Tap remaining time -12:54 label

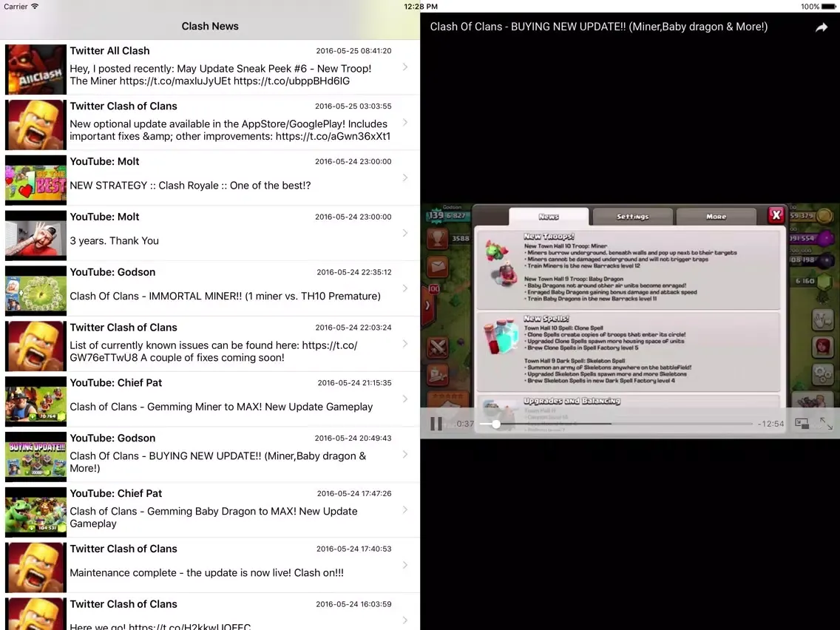point(771,424)
